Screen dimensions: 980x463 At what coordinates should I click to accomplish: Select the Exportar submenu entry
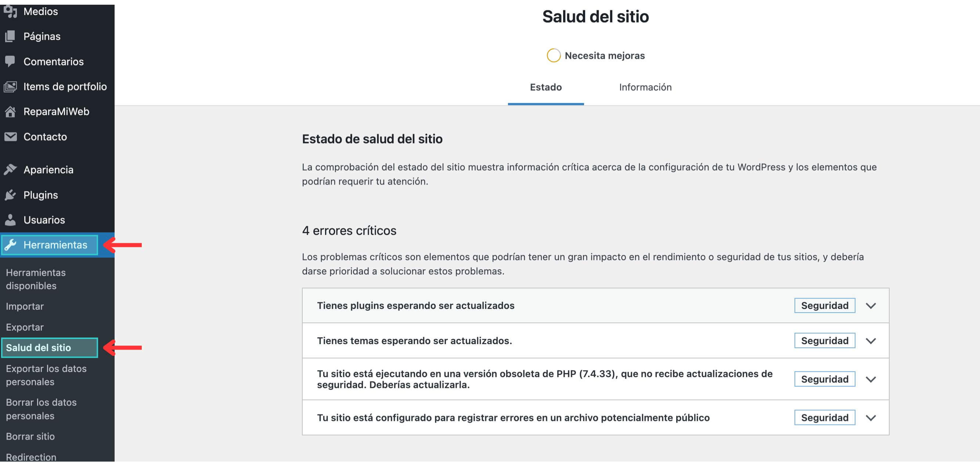click(25, 327)
